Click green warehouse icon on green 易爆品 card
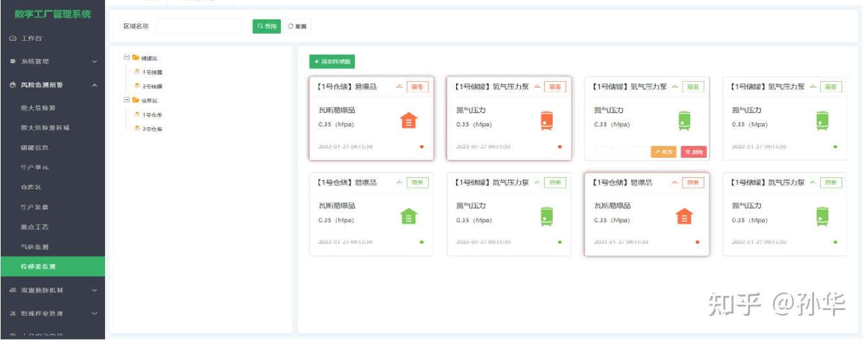Screen dimensions: 868x340 click(408, 216)
